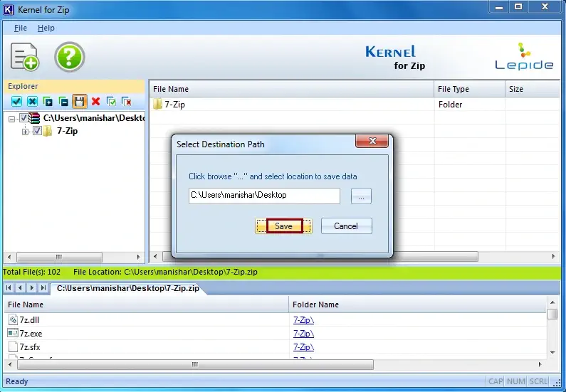Open 7-Zip\ folder link for 7z.dll
Screen dimensions: 566x392
click(303, 320)
